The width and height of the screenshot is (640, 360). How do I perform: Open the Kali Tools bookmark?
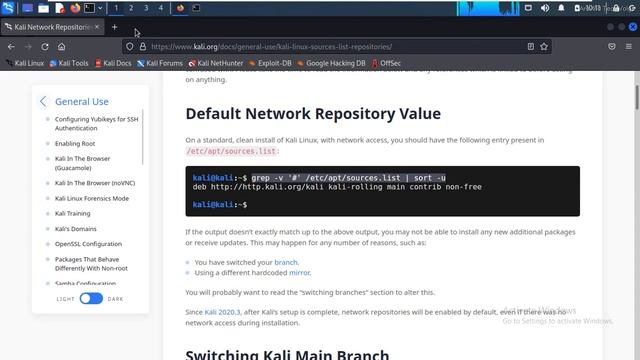(69, 63)
